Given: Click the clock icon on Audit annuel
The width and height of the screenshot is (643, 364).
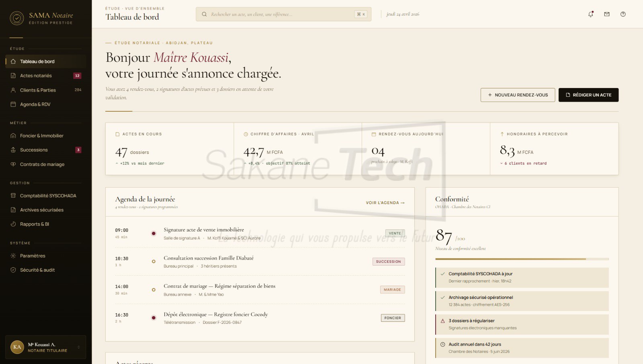Looking at the screenshot, I should [443, 344].
